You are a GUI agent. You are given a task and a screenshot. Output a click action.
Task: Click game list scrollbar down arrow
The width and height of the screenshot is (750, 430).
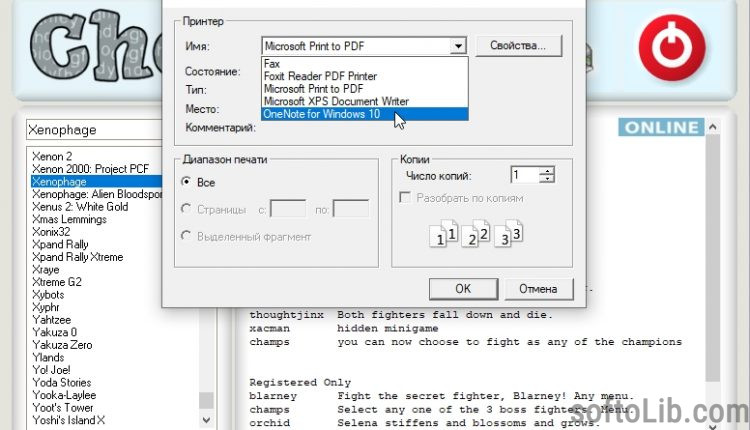pos(206,419)
